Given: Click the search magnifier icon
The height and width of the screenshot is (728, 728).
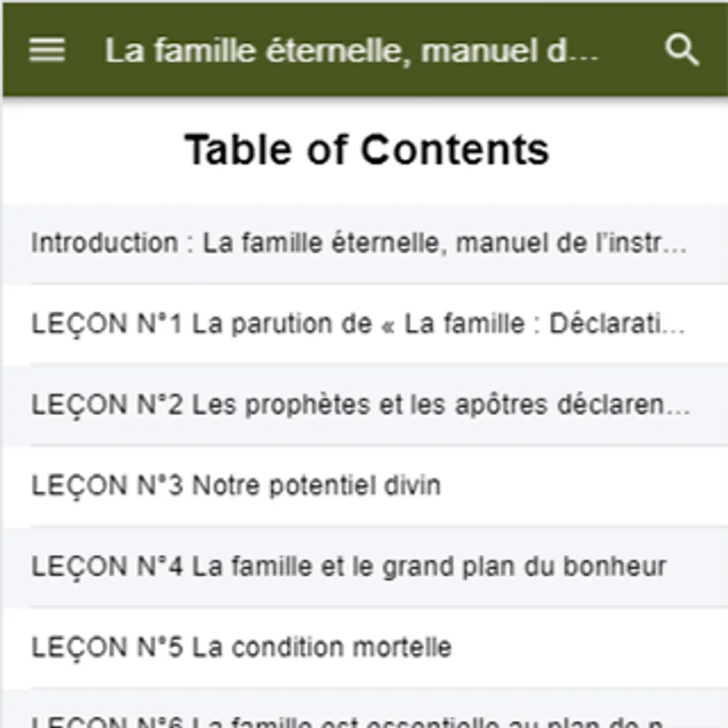Looking at the screenshot, I should point(681,50).
